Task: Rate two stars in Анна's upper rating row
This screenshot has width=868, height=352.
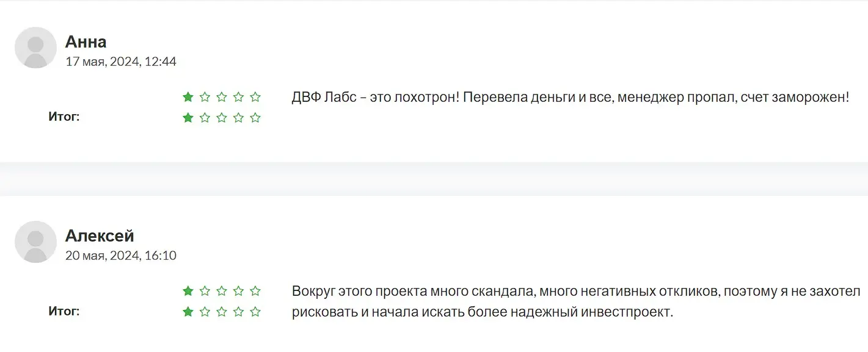Action: point(205,96)
